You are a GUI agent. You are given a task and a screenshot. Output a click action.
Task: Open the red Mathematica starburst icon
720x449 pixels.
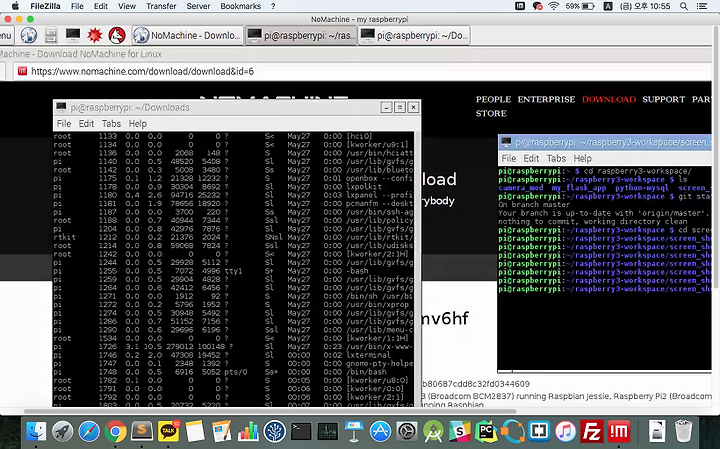coord(95,35)
